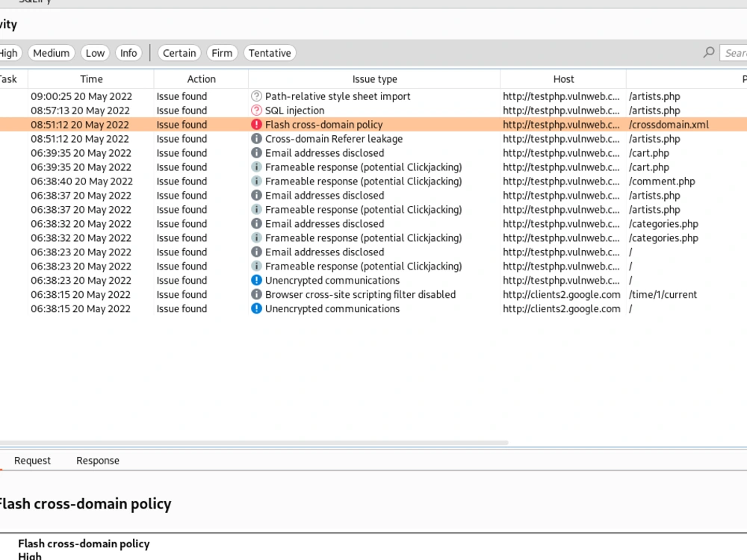Screen dimensions: 747x560
Task: Click icon of Email addresses disclosed 06:38:23 row
Action: click(x=256, y=252)
